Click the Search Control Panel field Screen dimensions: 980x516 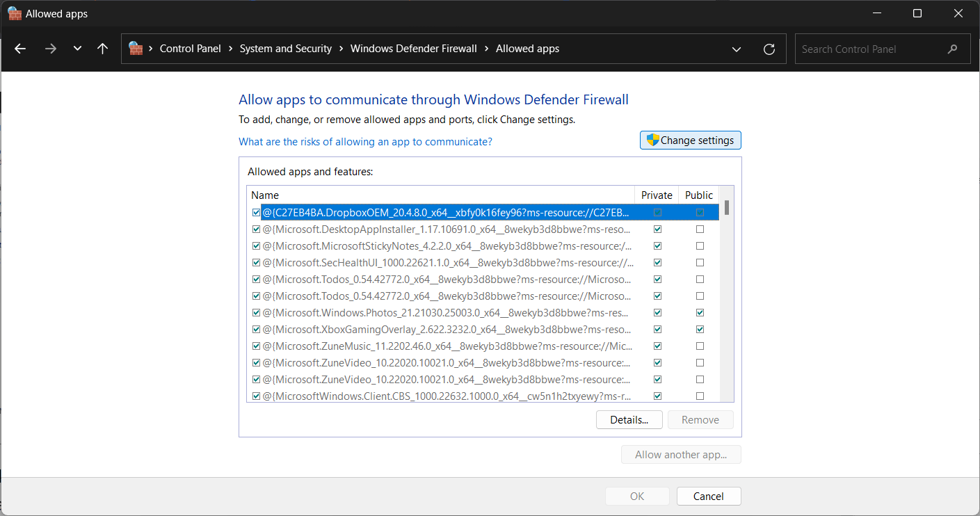click(869, 49)
